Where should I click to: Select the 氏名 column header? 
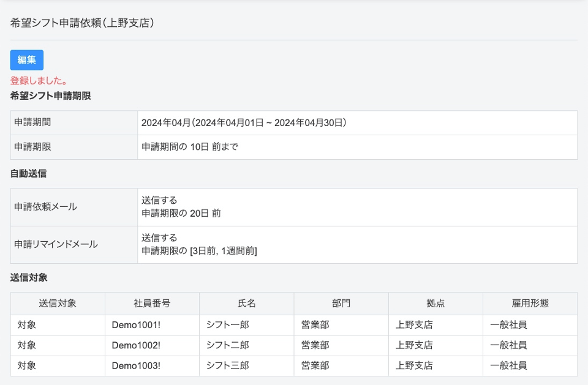coord(246,304)
